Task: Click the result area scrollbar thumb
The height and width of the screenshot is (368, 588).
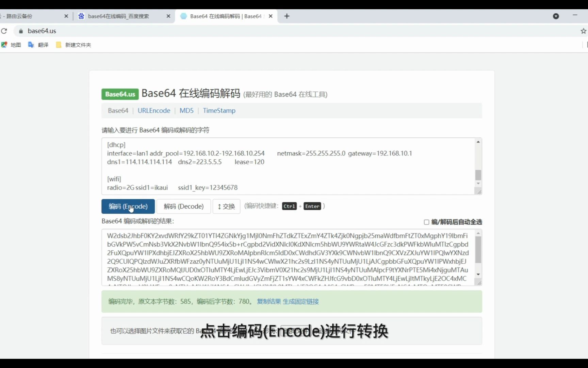Action: [x=478, y=250]
